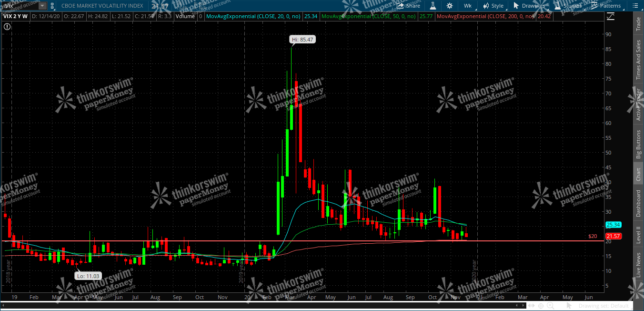644x311 pixels.
Task: Change the Wk timeframe setting
Action: click(468, 6)
